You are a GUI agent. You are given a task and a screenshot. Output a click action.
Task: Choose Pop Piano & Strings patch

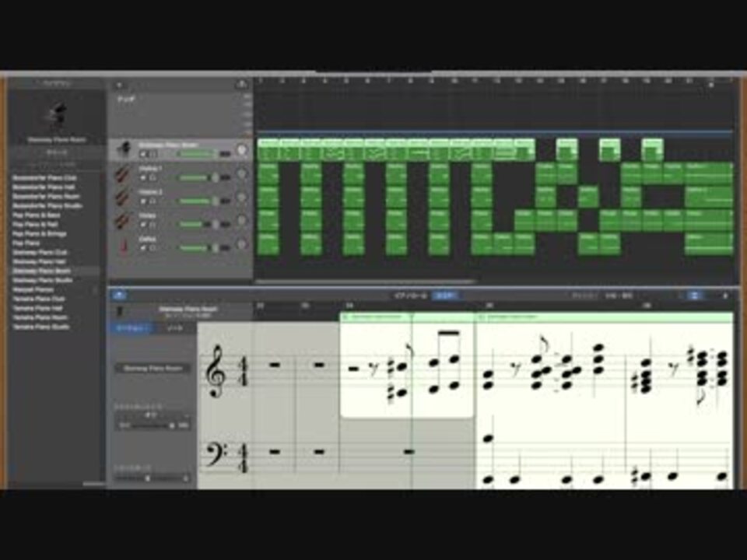[40, 234]
